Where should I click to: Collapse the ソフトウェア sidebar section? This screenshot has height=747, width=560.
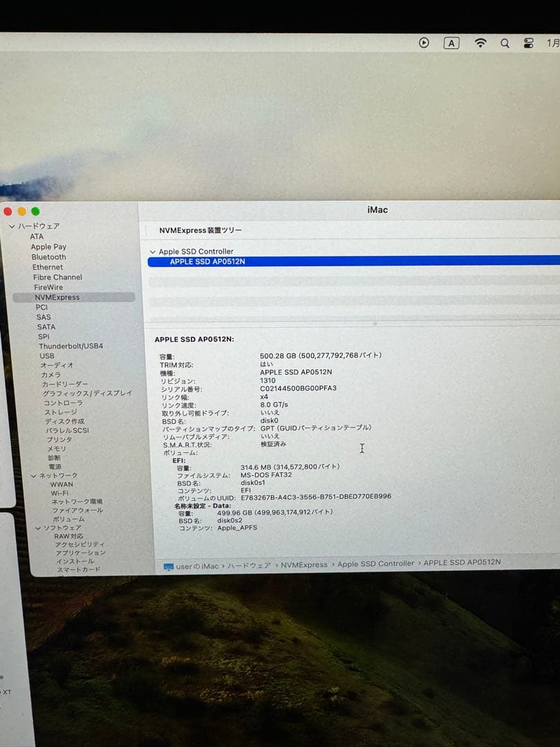click(39, 527)
